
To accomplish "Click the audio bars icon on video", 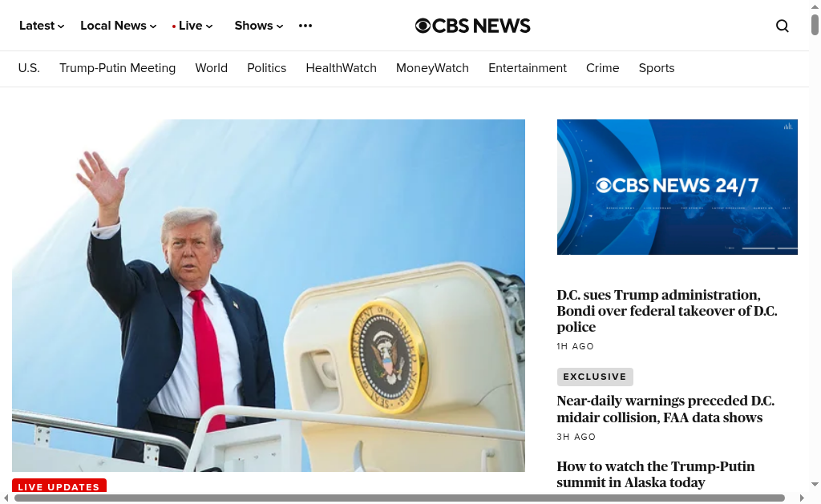I will pyautogui.click(x=788, y=126).
